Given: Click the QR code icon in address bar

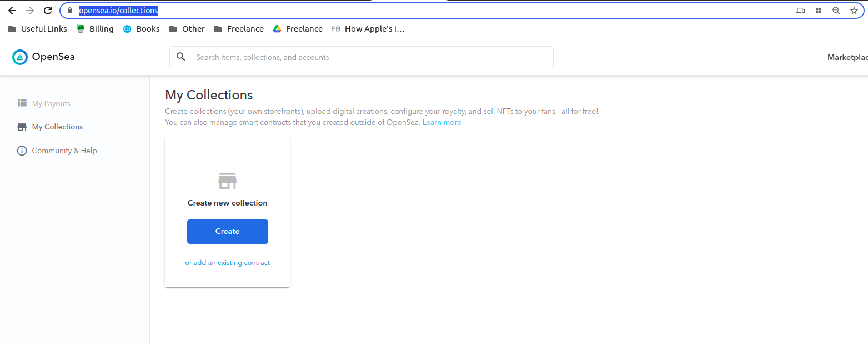Looking at the screenshot, I should click(818, 11).
